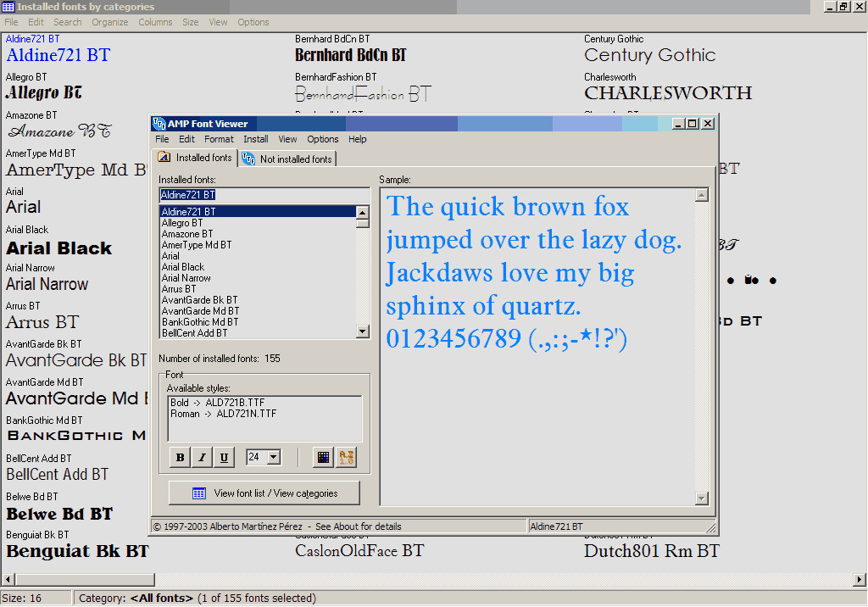Screen dimensions: 868x607
Task: Select BernhardFashion BT preview in background
Action: click(363, 93)
